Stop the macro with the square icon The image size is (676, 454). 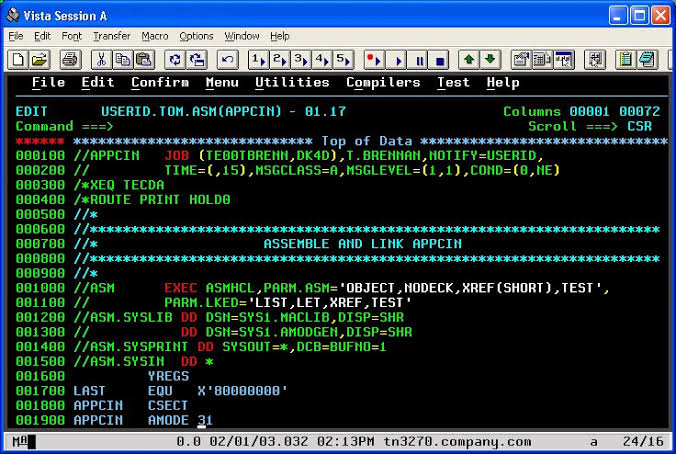(439, 59)
